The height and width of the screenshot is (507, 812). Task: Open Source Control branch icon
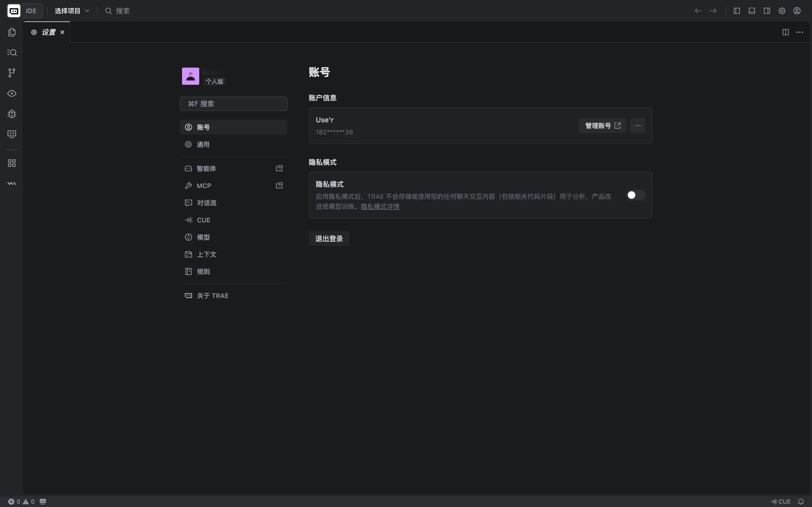12,73
